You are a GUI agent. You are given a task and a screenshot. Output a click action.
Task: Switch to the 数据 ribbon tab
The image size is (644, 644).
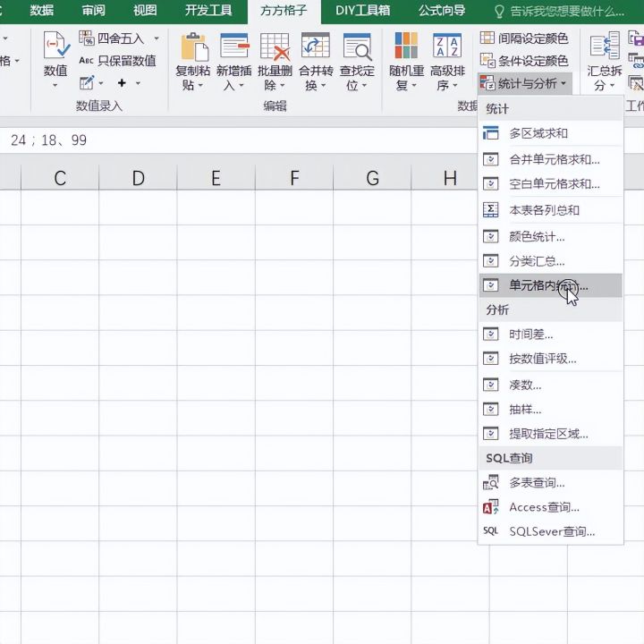coord(42,10)
